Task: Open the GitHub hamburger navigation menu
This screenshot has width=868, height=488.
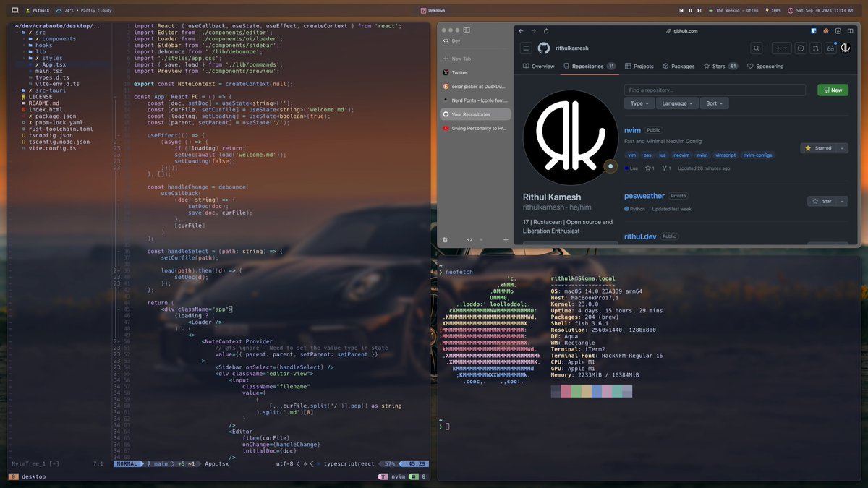Action: click(526, 48)
